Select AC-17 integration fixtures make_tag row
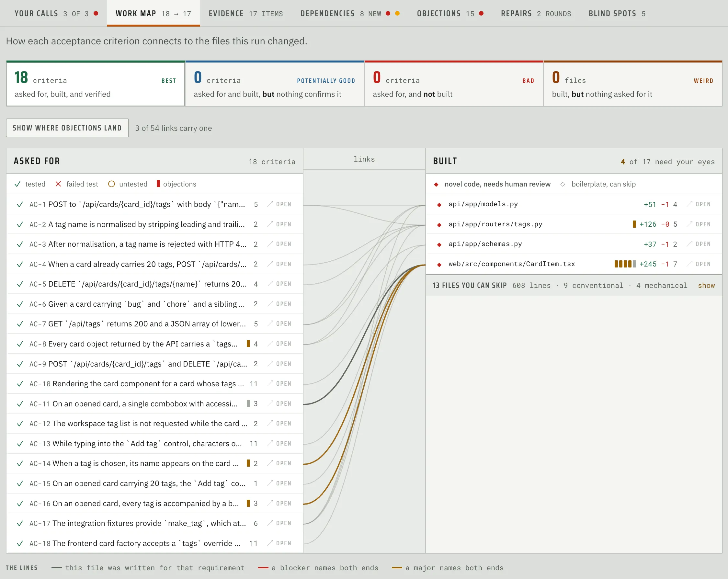Viewport: 728px width, 579px height. pyautogui.click(x=155, y=523)
